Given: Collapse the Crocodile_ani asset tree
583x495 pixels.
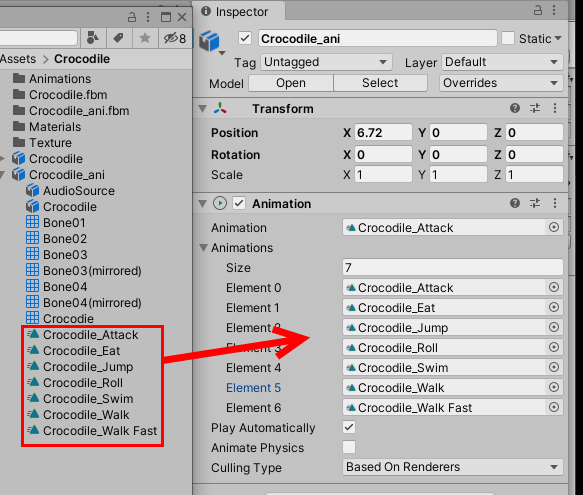Looking at the screenshot, I should point(3,174).
